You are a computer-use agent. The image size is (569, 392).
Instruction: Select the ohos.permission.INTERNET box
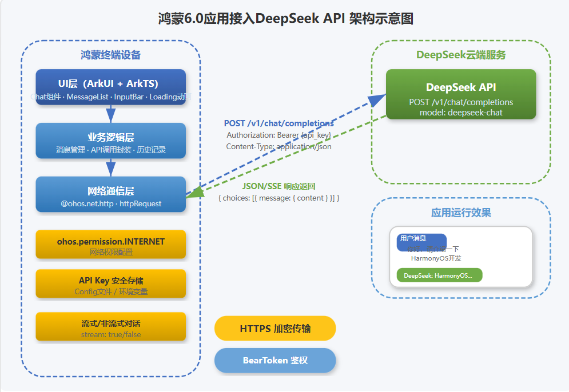click(x=111, y=245)
